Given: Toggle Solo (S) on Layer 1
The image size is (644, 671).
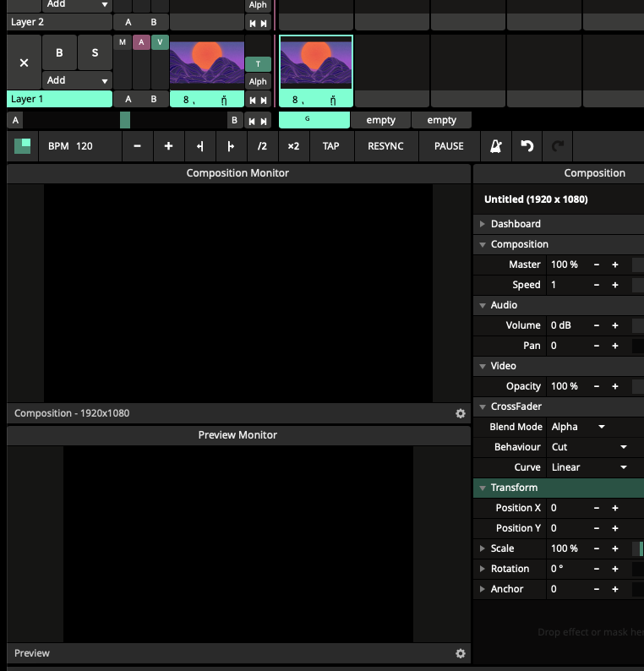Looking at the screenshot, I should 95,53.
